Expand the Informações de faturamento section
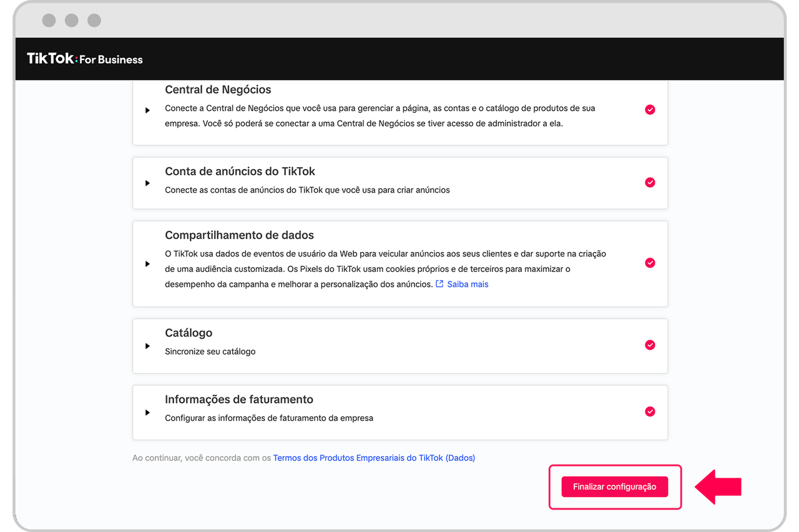This screenshot has height=532, width=799. [x=148, y=412]
